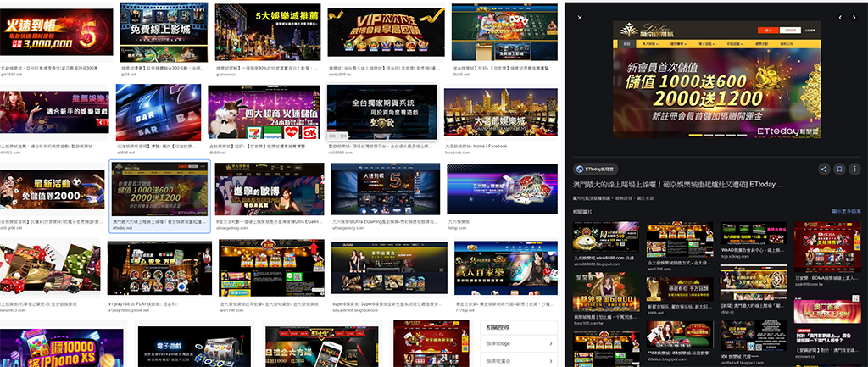Image resolution: width=868 pixels, height=367 pixels.
Task: Open three-dot more options menu
Action: click(x=854, y=170)
